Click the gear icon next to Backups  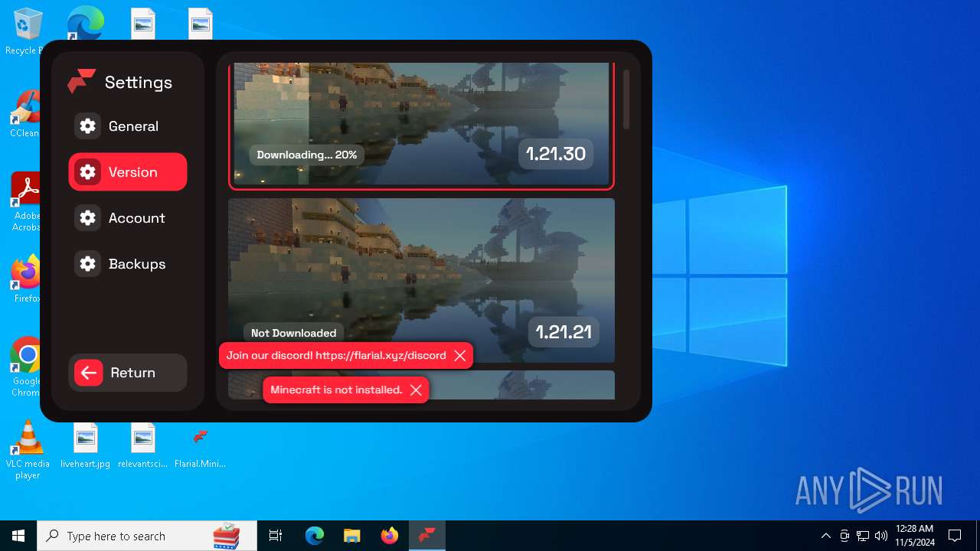(88, 264)
